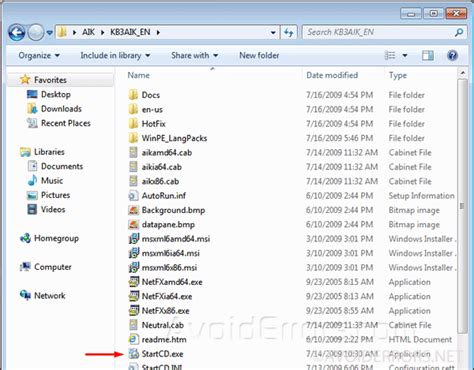Select the StartCD.exe application icon
The image size is (474, 370).
[x=134, y=354]
